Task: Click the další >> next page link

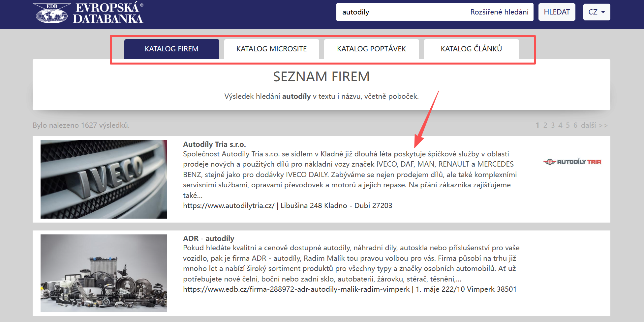Action: 594,125
